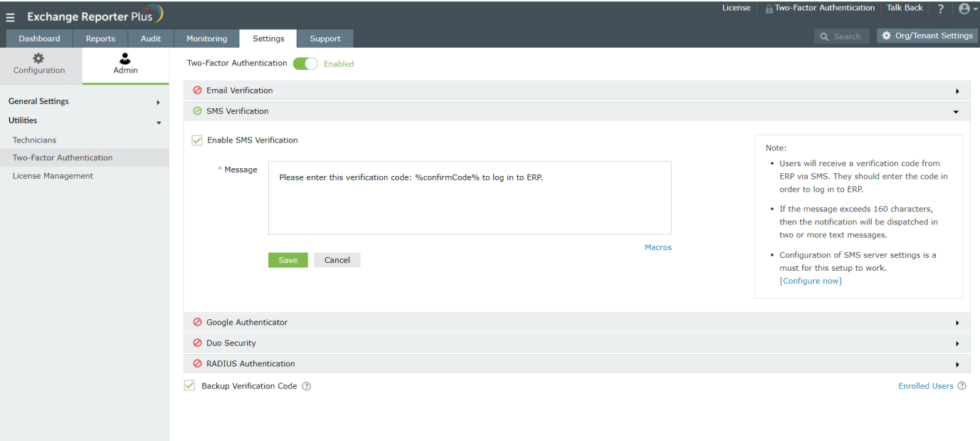
Task: Click the Google Authenticator header text
Action: point(247,322)
